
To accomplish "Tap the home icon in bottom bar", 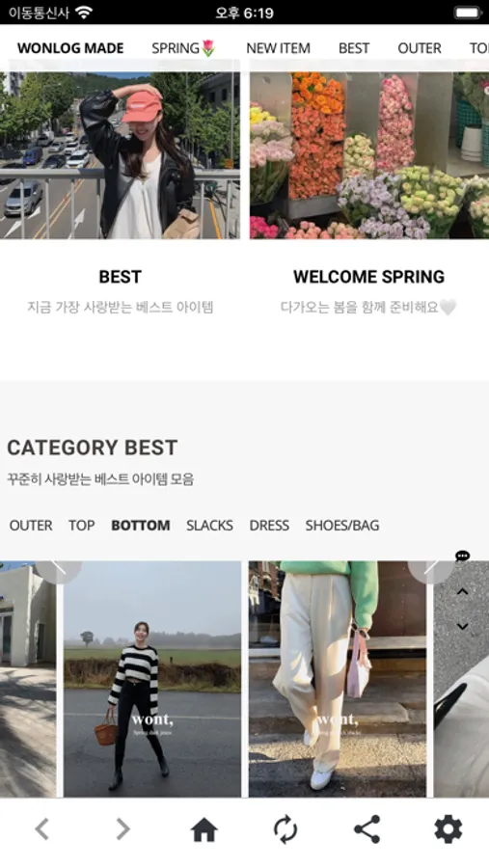I will point(204,830).
